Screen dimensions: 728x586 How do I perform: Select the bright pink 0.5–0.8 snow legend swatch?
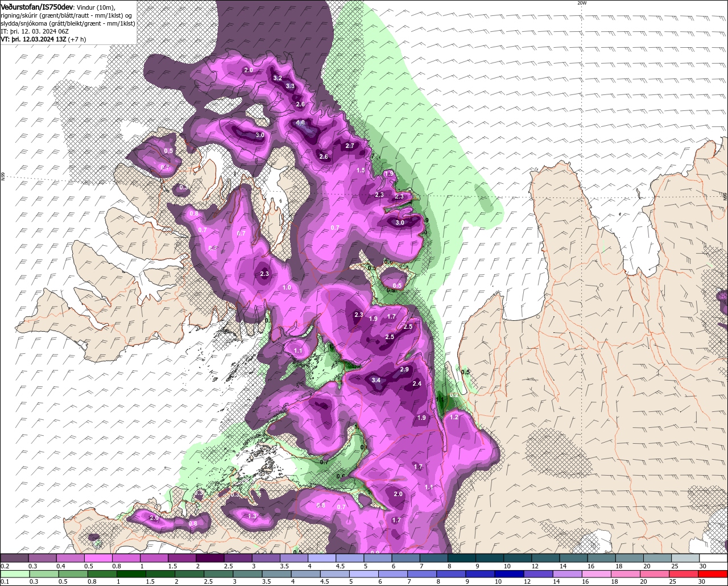[98, 558]
